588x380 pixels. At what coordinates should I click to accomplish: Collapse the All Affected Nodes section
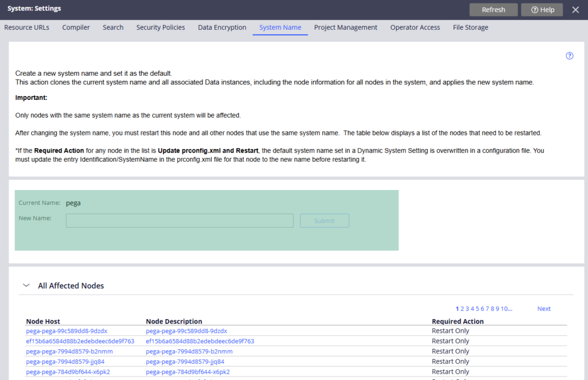pos(26,285)
